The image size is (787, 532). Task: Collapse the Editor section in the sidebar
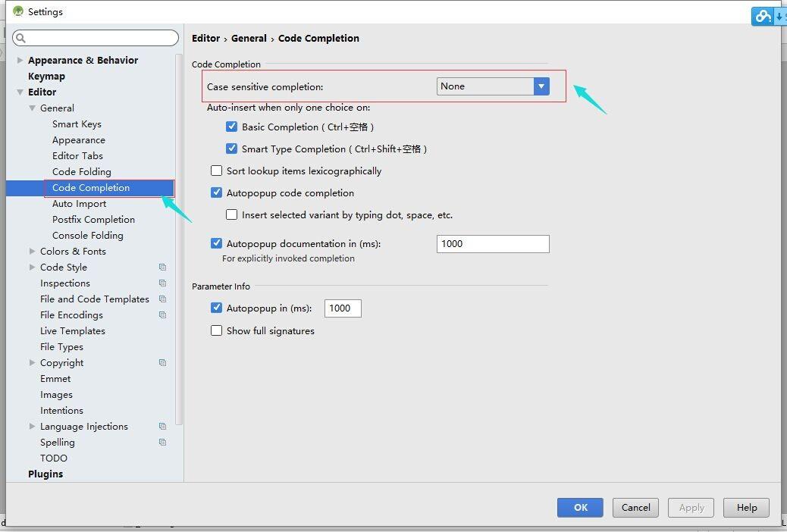(x=20, y=92)
